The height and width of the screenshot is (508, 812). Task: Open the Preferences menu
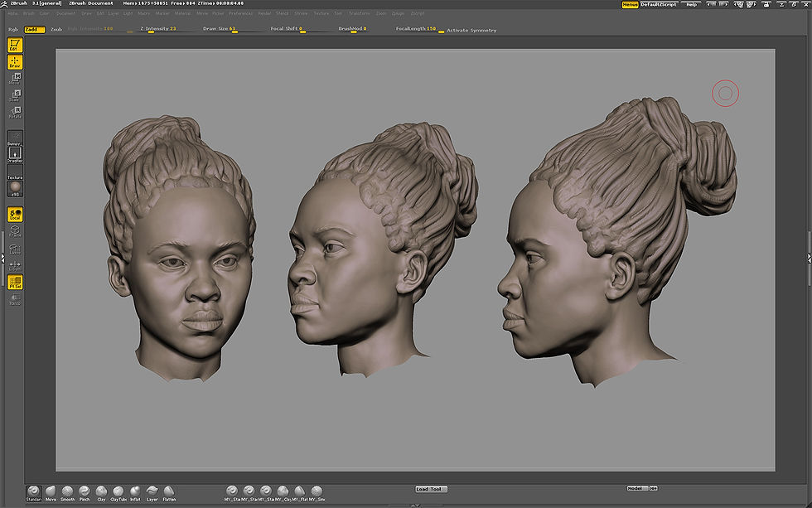(x=241, y=13)
